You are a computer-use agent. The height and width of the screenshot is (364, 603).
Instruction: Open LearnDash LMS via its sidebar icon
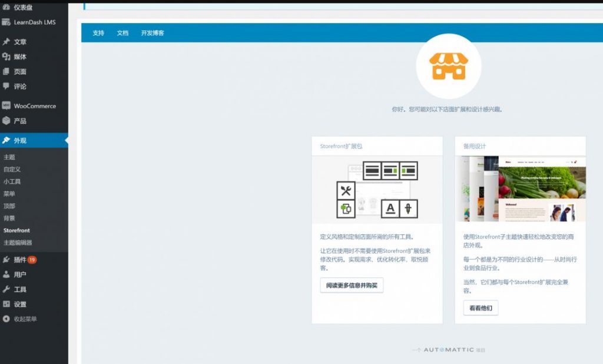6,22
